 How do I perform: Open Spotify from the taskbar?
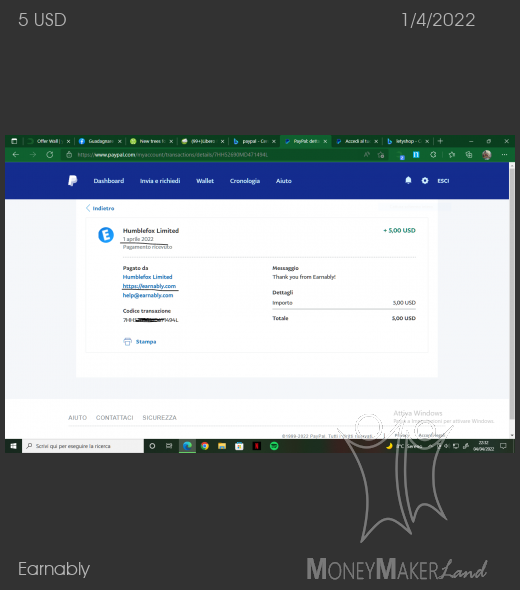coord(274,446)
